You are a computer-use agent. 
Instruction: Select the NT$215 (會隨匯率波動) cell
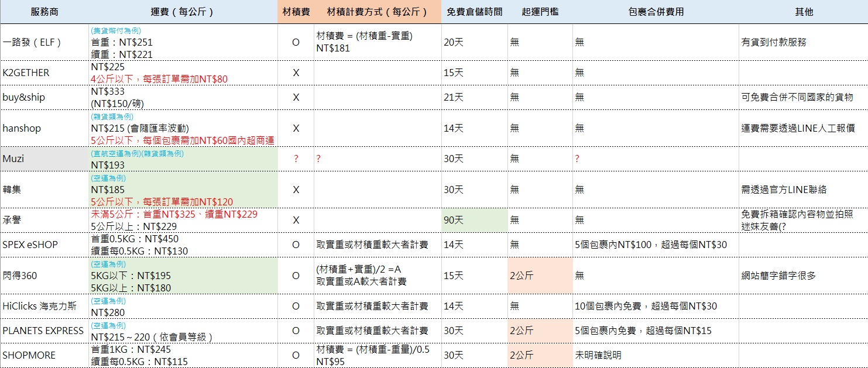[183, 128]
